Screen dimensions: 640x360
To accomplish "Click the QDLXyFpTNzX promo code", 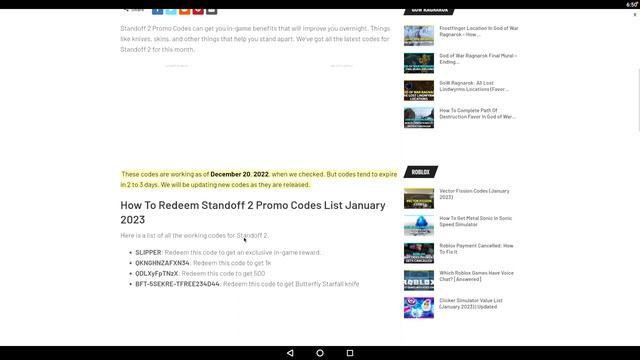I will click(x=157, y=273).
